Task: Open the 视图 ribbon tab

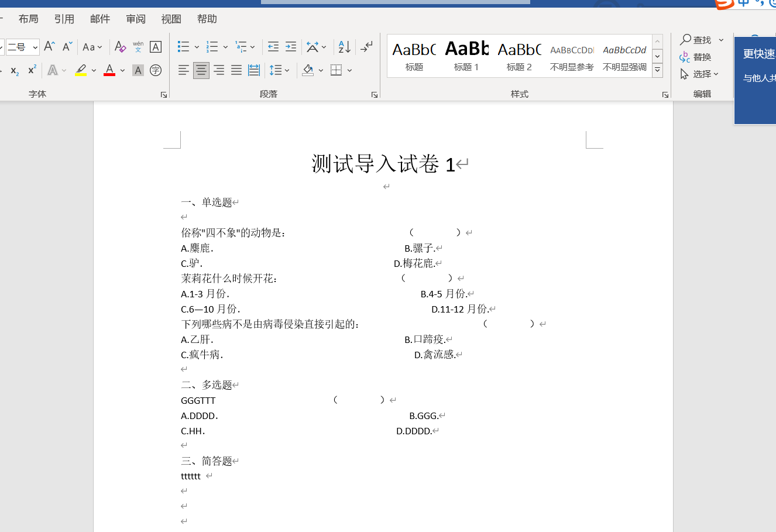Action: click(171, 19)
